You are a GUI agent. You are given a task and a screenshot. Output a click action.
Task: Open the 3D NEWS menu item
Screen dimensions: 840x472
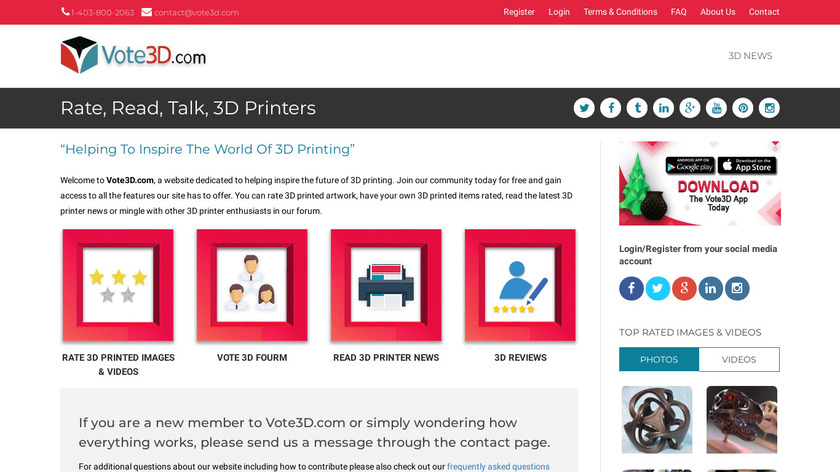(750, 56)
